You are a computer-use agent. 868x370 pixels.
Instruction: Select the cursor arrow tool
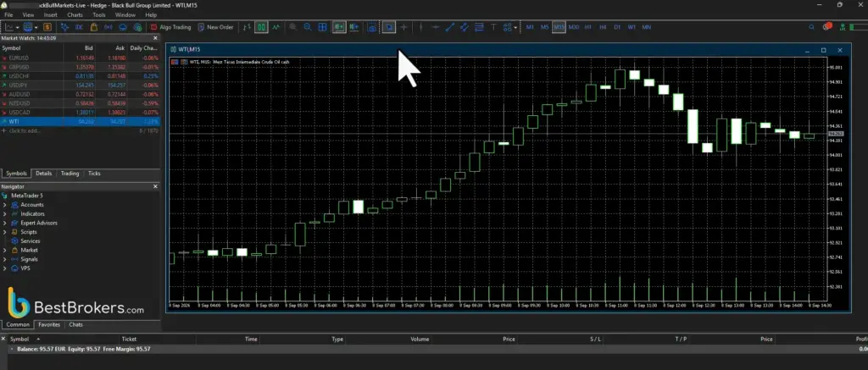(389, 27)
